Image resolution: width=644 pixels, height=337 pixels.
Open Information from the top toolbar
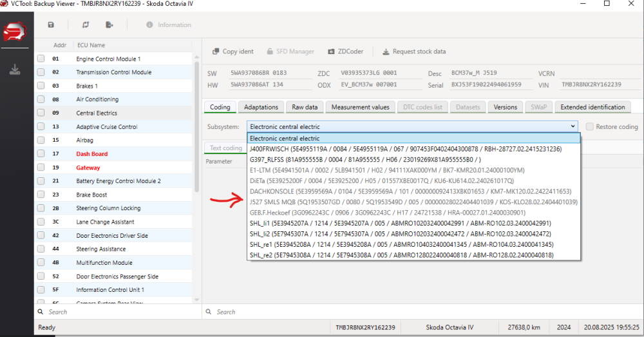(x=169, y=24)
